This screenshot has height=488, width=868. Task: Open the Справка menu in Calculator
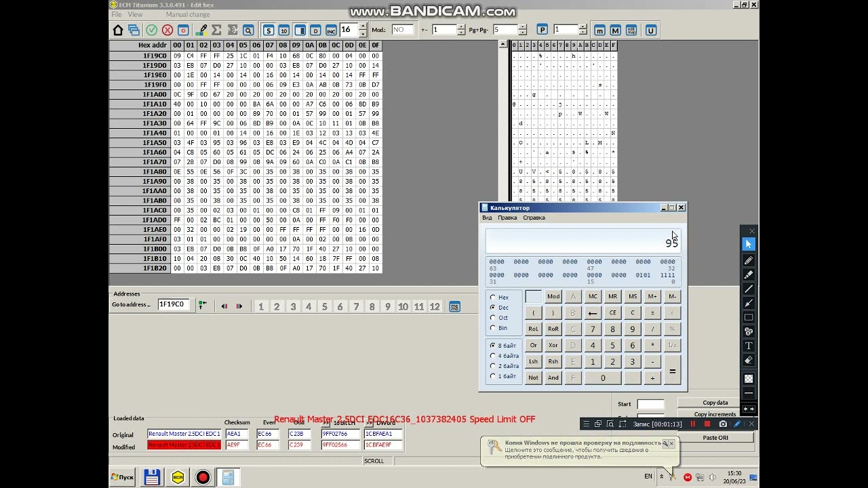coord(534,218)
